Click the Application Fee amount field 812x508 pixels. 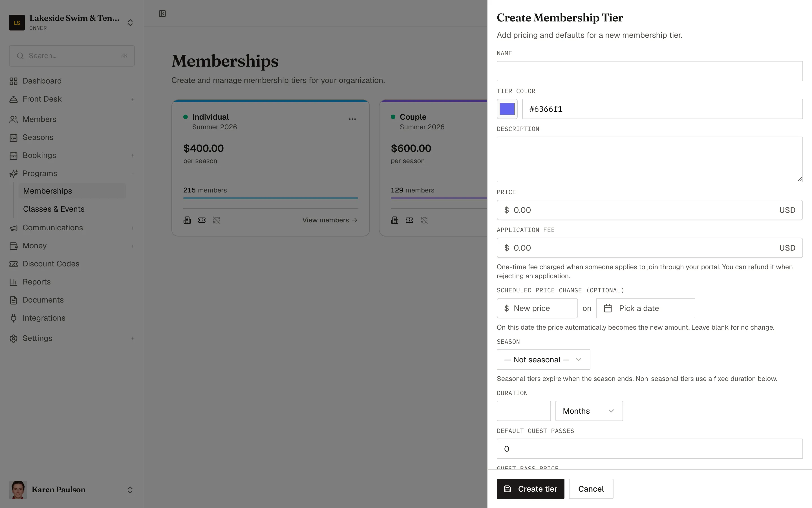coord(650,248)
